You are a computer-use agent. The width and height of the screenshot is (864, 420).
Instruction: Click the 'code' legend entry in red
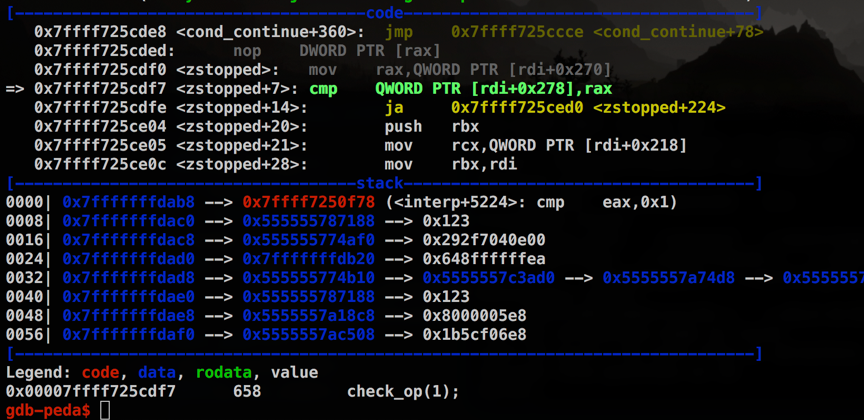pos(100,373)
